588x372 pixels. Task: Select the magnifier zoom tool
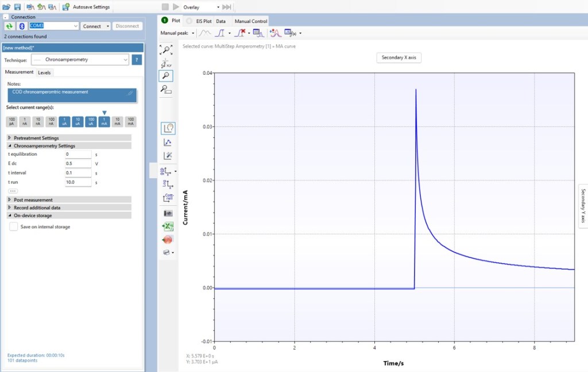coord(166,75)
